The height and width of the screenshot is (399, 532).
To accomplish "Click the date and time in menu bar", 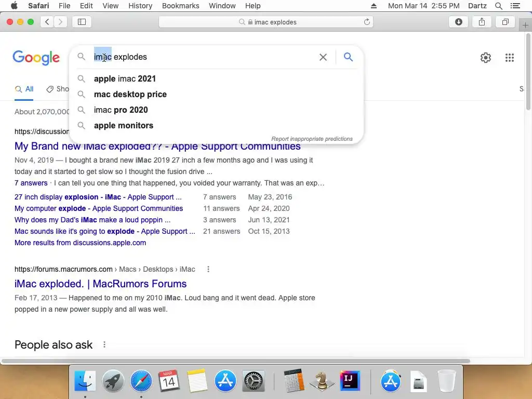I will coord(424,6).
